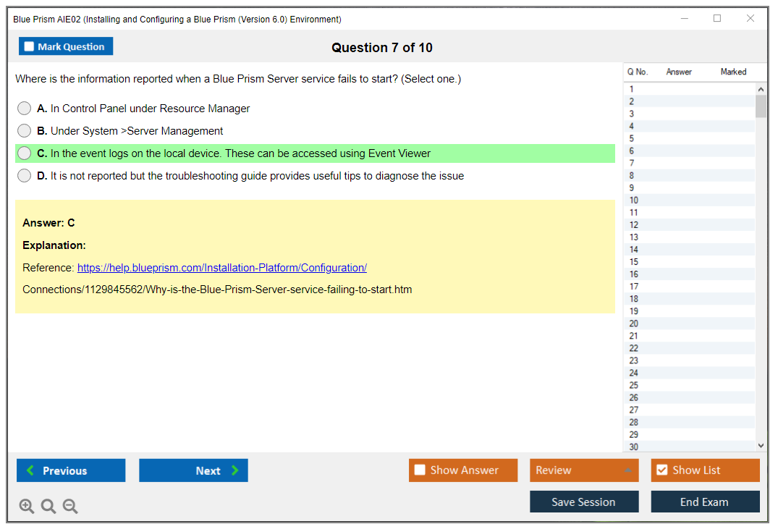Choose option C event logs radio button
The height and width of the screenshot is (532, 778).
[25, 153]
